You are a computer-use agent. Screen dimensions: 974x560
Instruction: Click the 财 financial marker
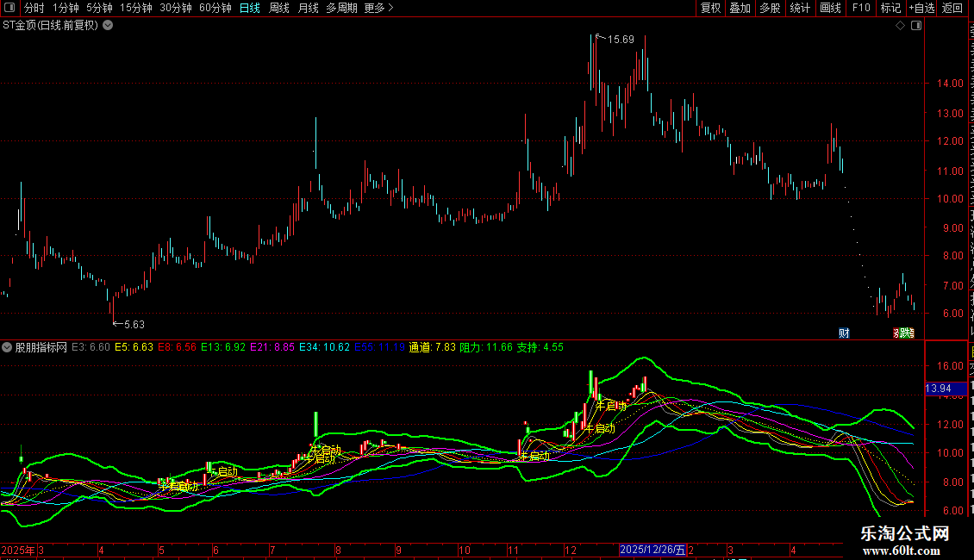(844, 333)
